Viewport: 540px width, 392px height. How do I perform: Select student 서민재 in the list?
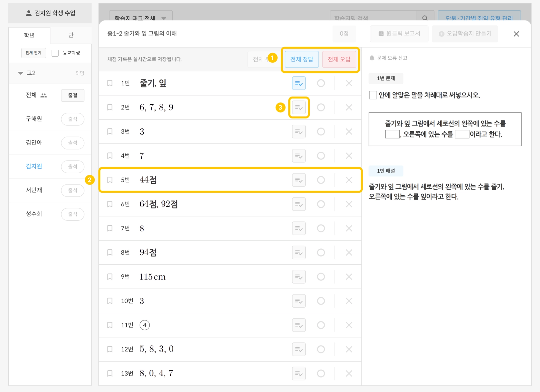[34, 190]
